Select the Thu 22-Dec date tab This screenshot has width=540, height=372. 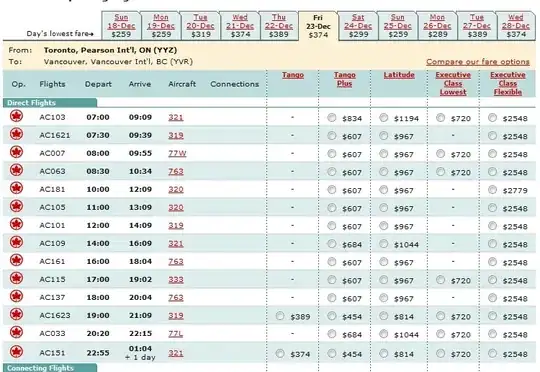point(279,26)
